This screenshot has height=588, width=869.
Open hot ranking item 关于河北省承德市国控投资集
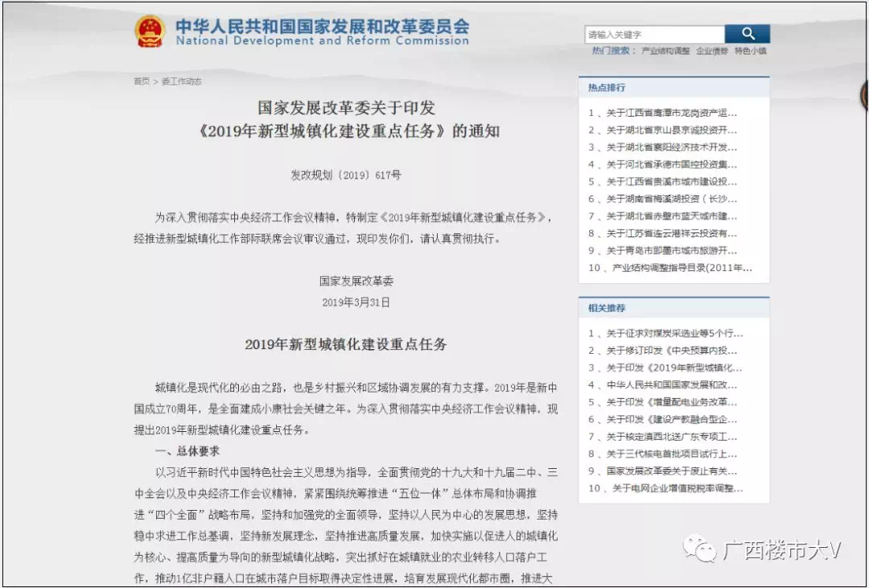pos(672,165)
